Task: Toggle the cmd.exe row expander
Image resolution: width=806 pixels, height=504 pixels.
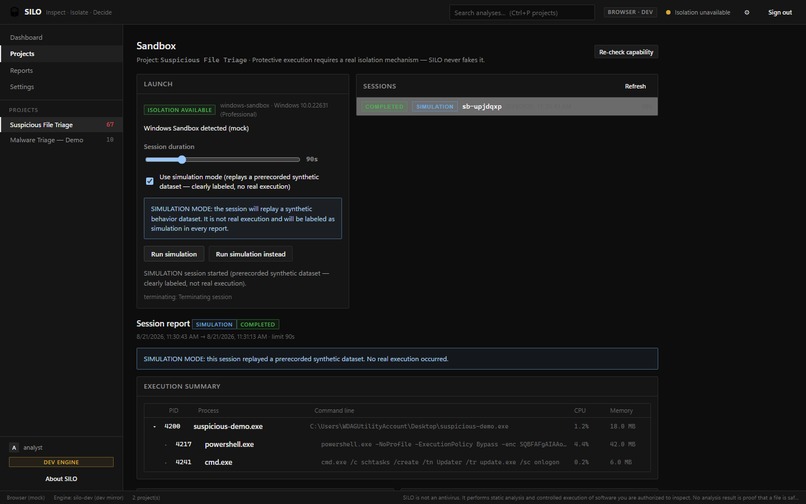Action: [x=166, y=462]
